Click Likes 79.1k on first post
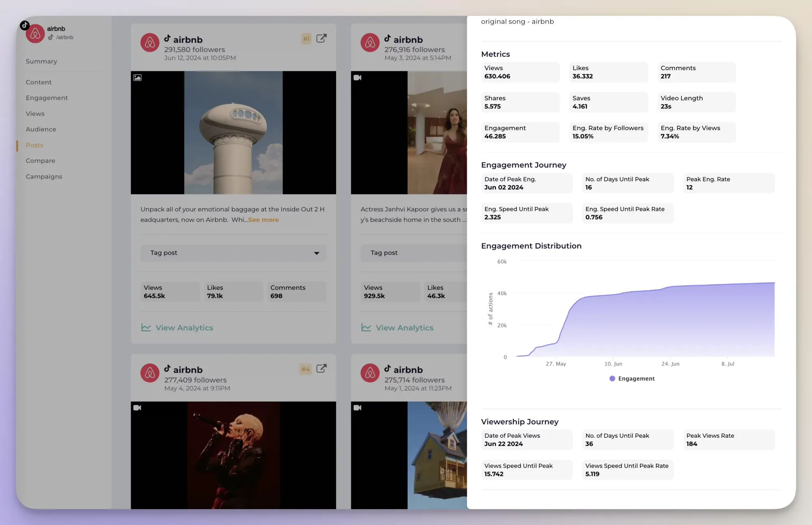This screenshot has width=812, height=525. tap(233, 292)
